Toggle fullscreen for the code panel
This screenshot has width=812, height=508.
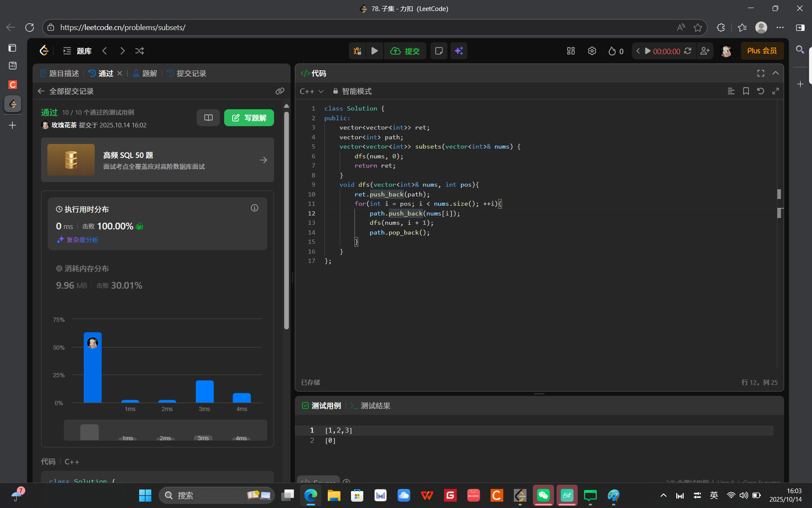pos(760,73)
